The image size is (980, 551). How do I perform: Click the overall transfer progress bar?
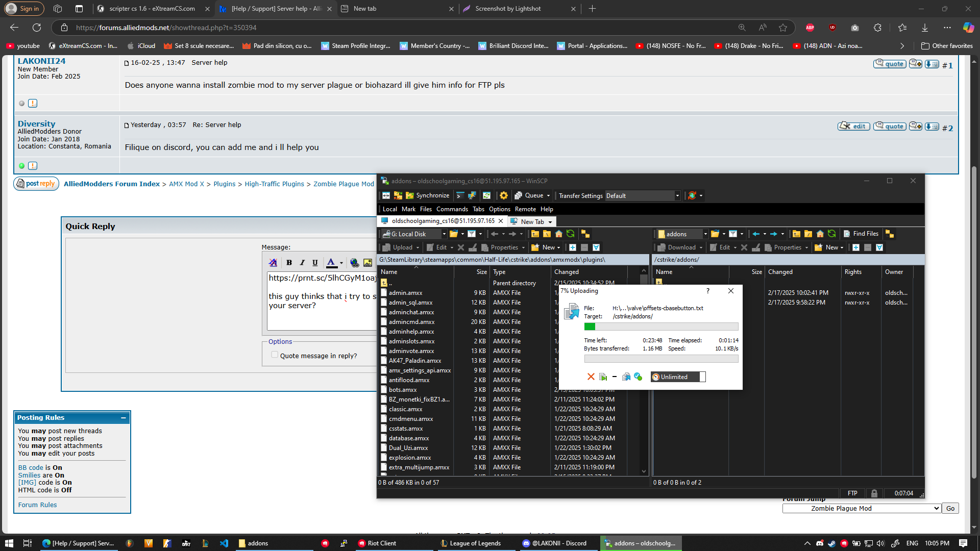tap(661, 359)
